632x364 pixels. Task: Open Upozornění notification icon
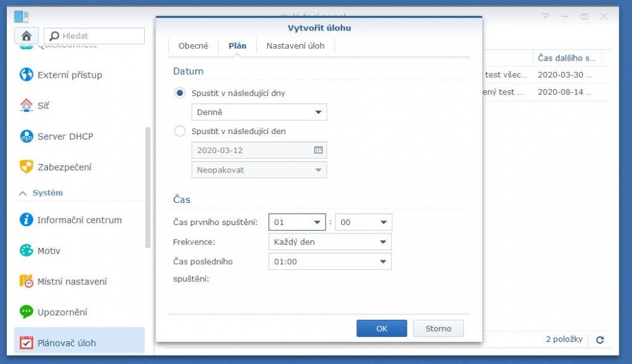click(27, 312)
